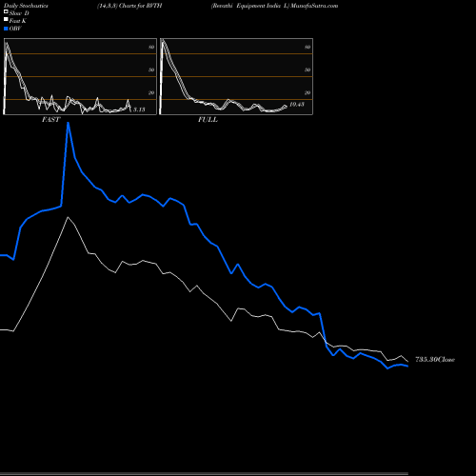
Task: Click the 10.43 value in FULL chart
Action: click(297, 104)
